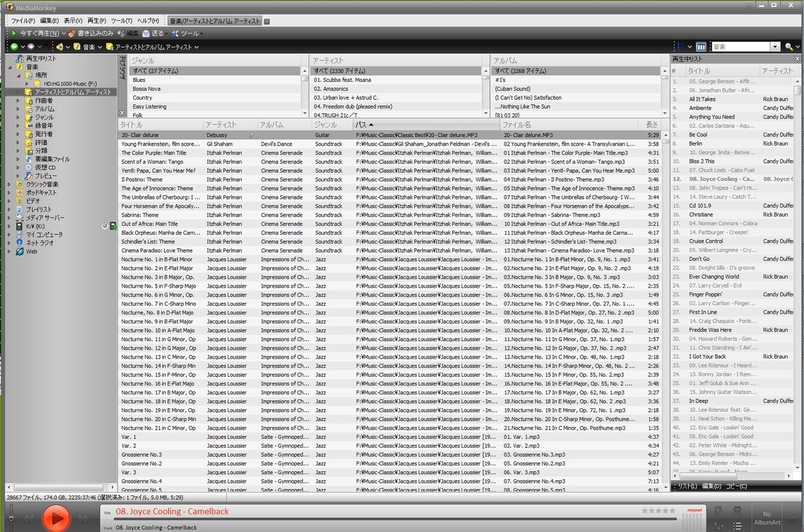Add a new tab with the plus icon
804x532 pixels.
(267, 21)
